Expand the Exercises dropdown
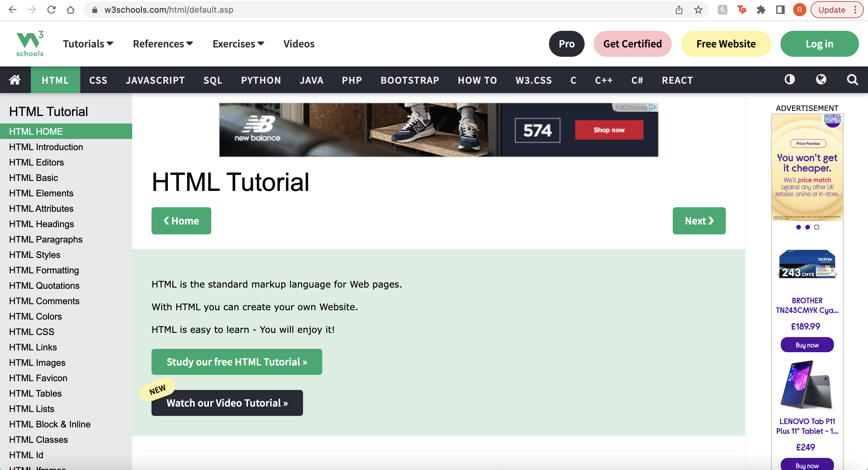 pos(238,44)
